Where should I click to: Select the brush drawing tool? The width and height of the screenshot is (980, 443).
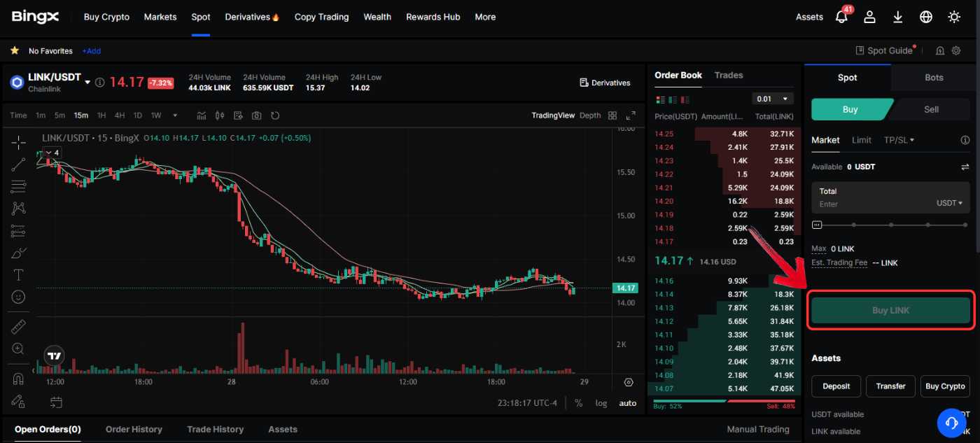tap(18, 252)
